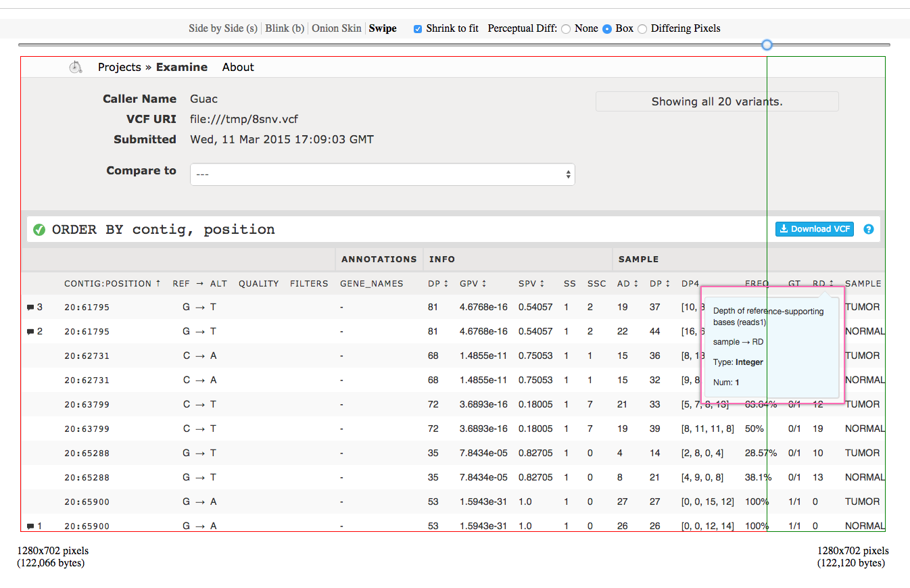This screenshot has height=588, width=910.
Task: Click the QUALITY column header
Action: pos(259,284)
